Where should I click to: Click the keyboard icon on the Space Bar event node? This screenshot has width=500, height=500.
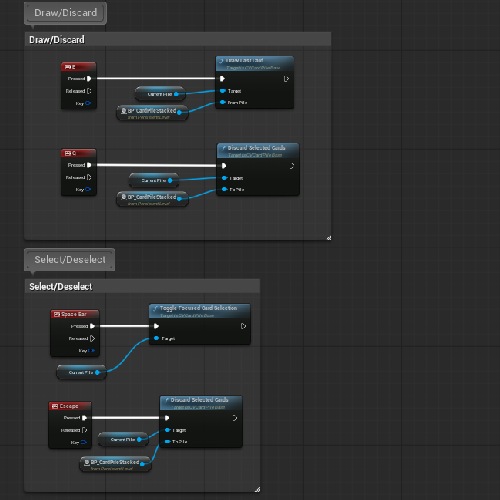pyautogui.click(x=57, y=314)
